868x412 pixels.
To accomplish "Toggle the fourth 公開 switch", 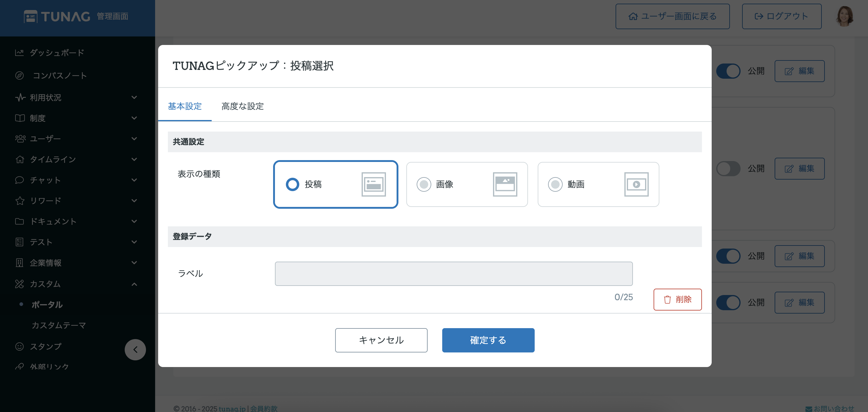I will pyautogui.click(x=728, y=303).
